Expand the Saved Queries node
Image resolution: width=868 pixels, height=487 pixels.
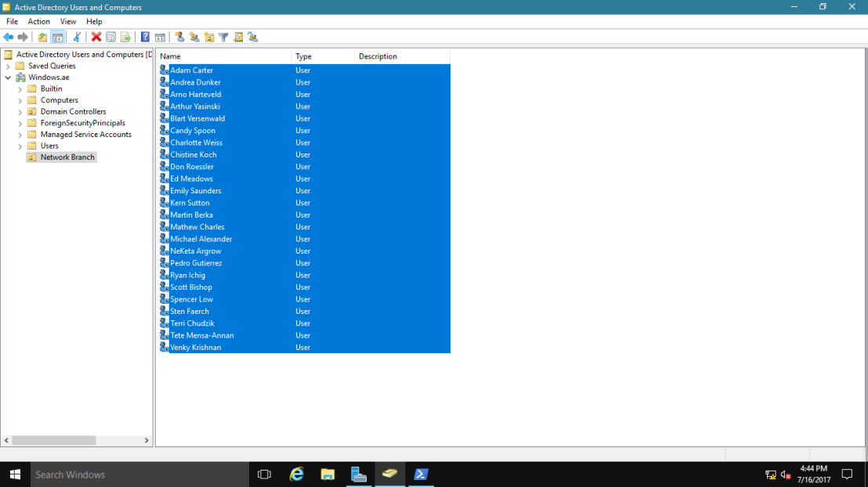click(9, 66)
